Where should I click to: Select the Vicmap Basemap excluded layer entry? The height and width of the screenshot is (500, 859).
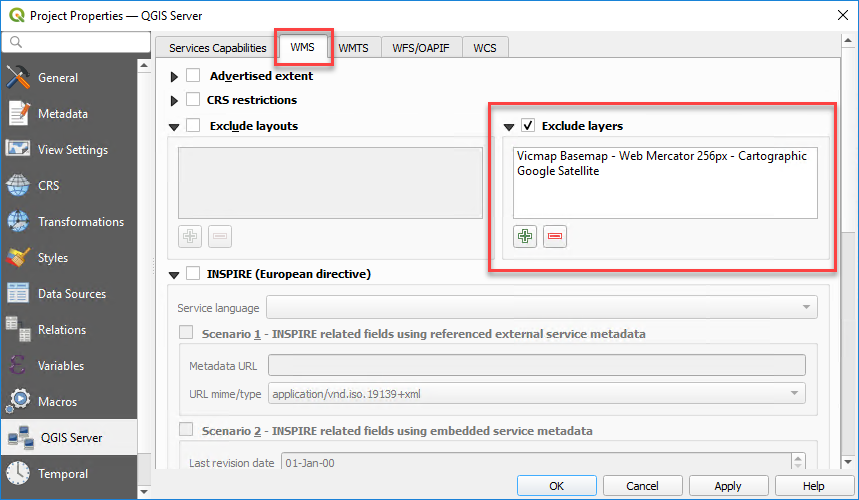coord(662,156)
